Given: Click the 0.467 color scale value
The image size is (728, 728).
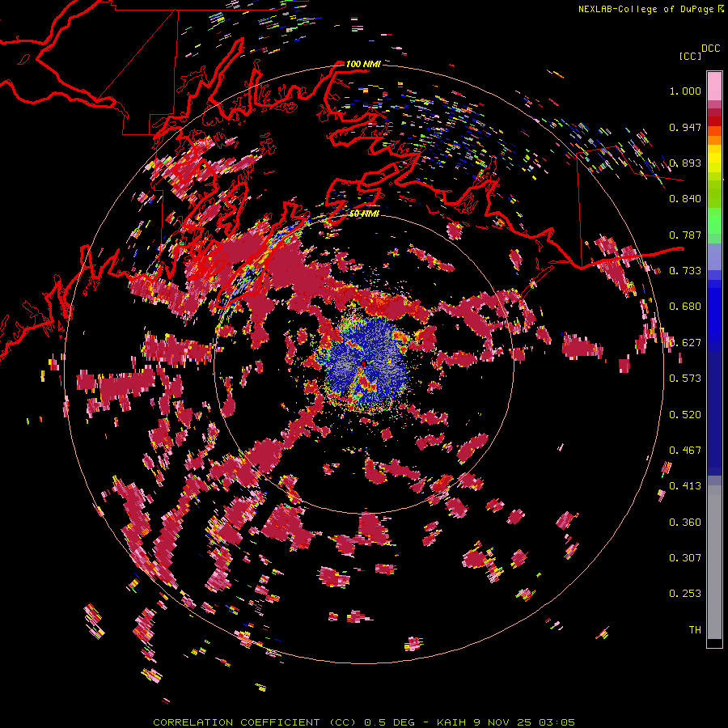Looking at the screenshot, I should [x=685, y=451].
